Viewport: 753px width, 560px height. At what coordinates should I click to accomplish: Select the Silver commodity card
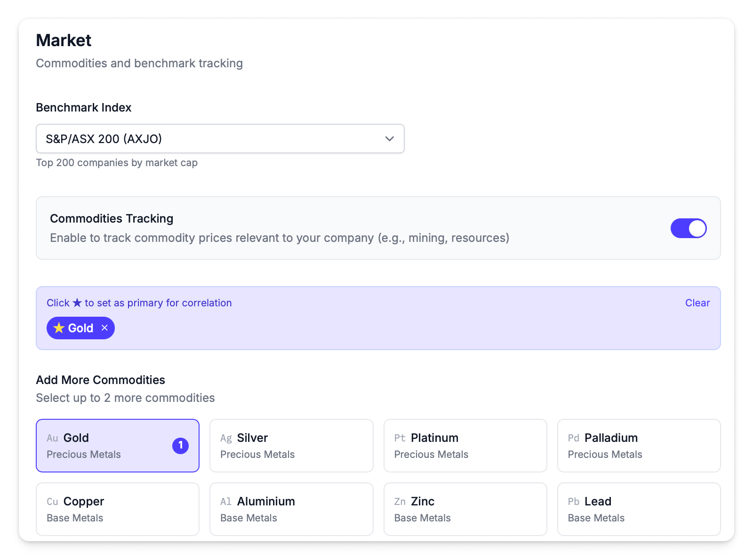(291, 446)
